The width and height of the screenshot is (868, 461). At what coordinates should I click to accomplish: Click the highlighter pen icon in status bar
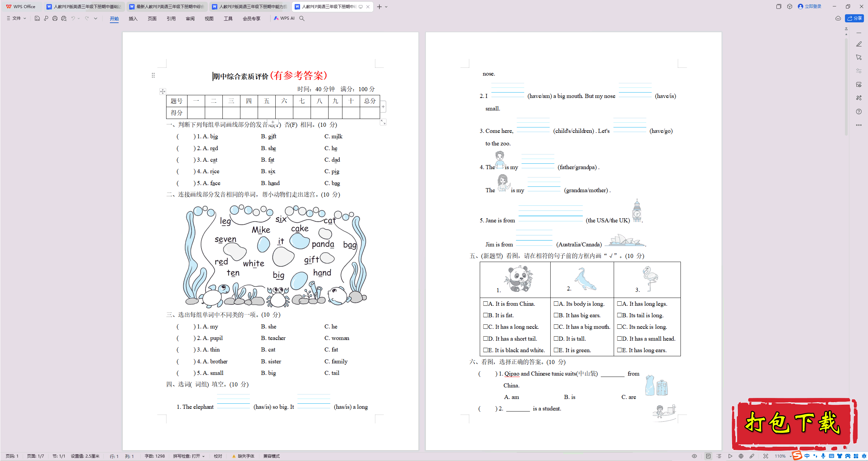pyautogui.click(x=752, y=456)
